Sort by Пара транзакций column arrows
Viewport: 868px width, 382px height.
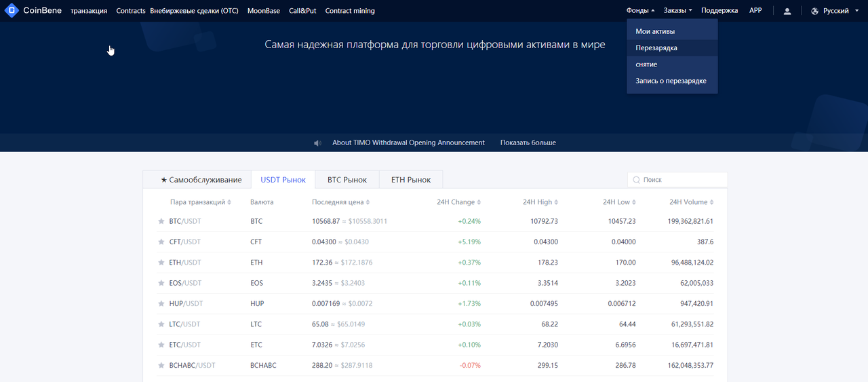pyautogui.click(x=229, y=202)
